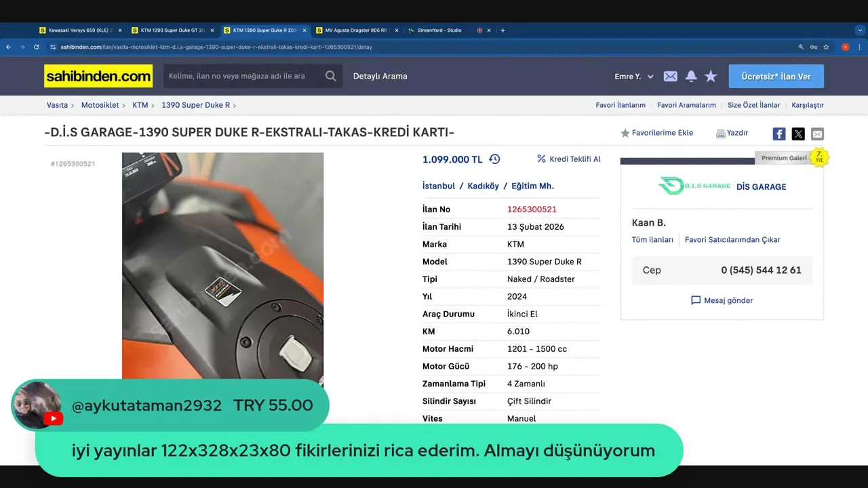The width and height of the screenshot is (868, 488).
Task: Open the favorites star icon in header
Action: coord(711,77)
